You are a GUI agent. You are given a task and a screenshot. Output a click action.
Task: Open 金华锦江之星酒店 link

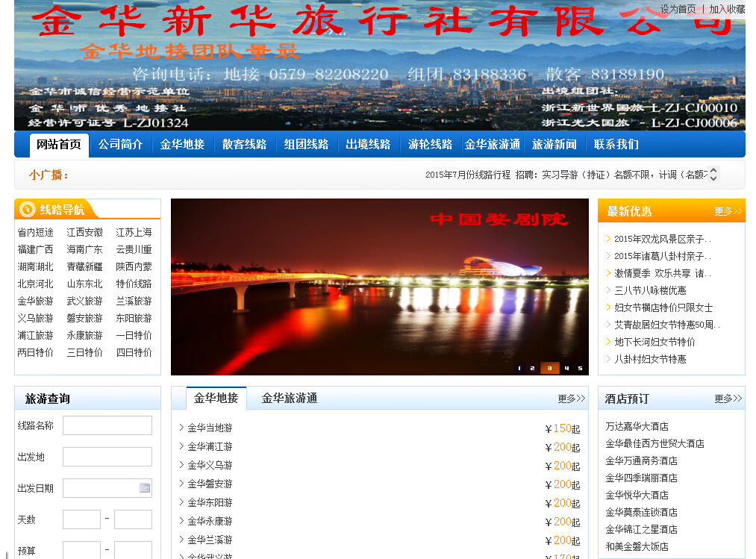641,530
